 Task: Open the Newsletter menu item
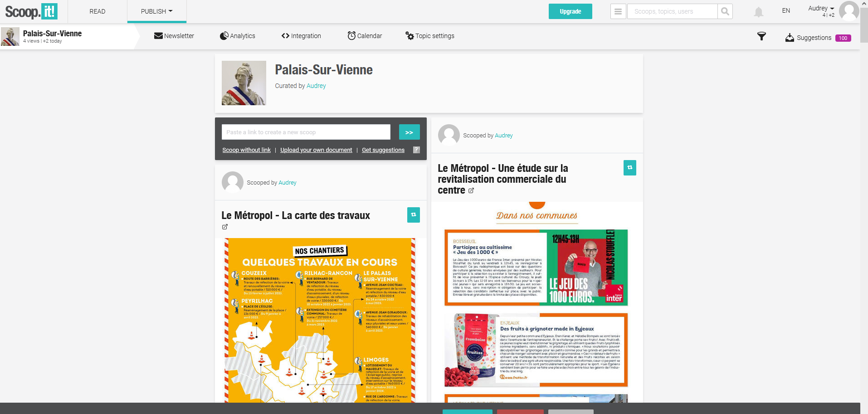click(174, 36)
